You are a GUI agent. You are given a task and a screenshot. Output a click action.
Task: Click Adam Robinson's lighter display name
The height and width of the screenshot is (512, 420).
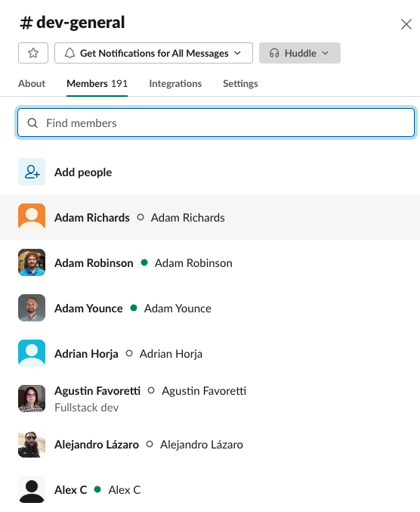193,263
